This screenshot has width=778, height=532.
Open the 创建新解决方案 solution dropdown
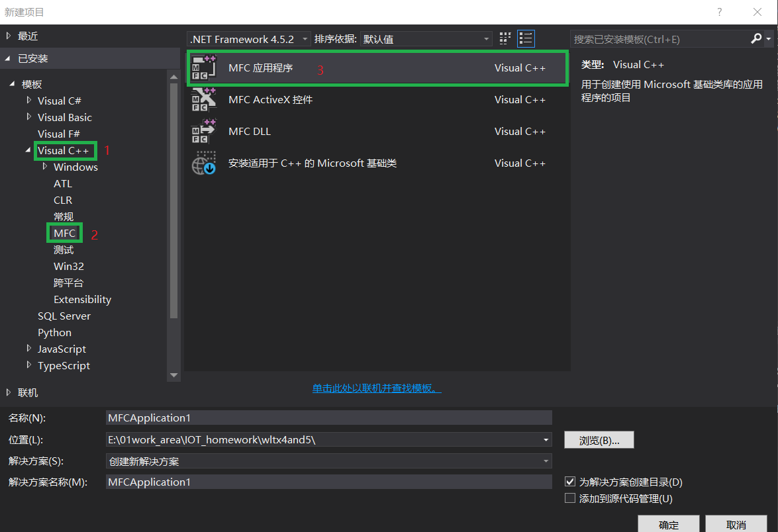point(328,461)
